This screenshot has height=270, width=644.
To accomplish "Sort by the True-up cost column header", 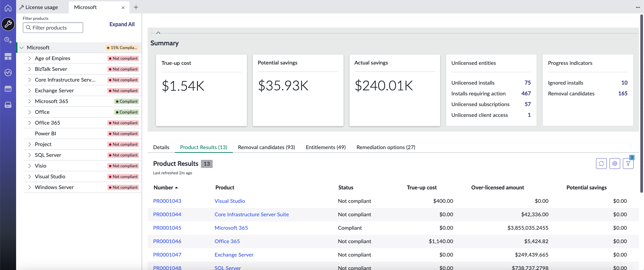I will point(422,187).
